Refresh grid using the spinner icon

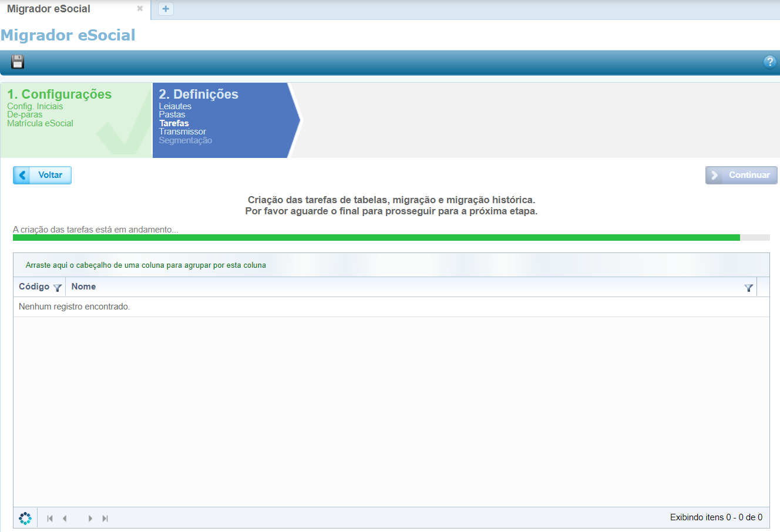(x=25, y=518)
